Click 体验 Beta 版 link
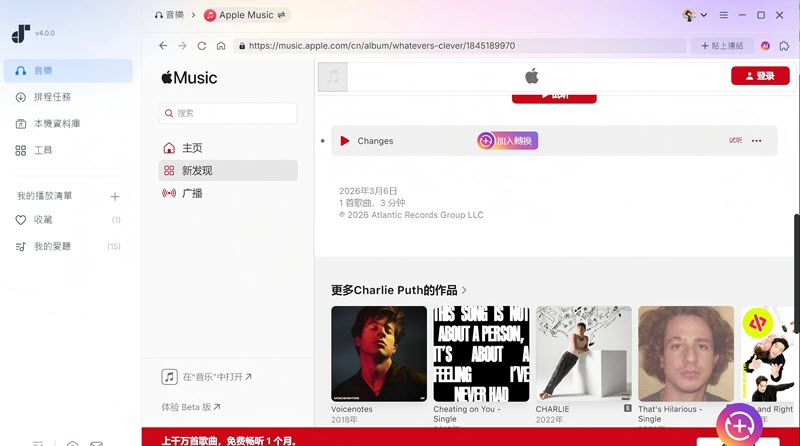This screenshot has width=800, height=446. 191,407
